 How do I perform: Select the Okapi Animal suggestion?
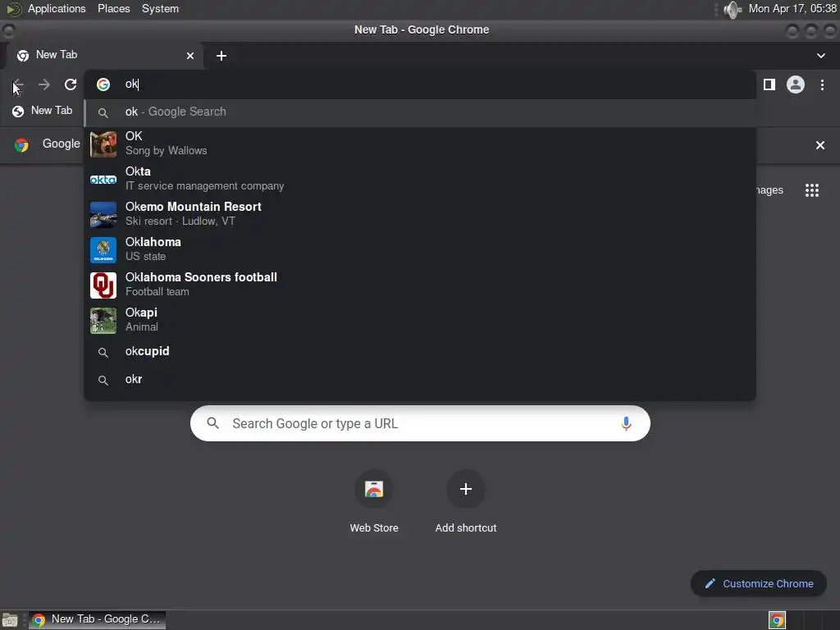(420, 320)
